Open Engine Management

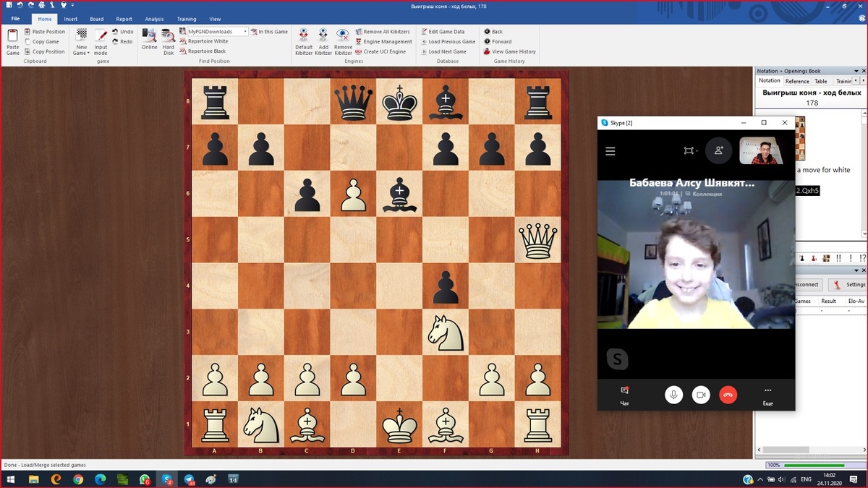click(x=383, y=42)
